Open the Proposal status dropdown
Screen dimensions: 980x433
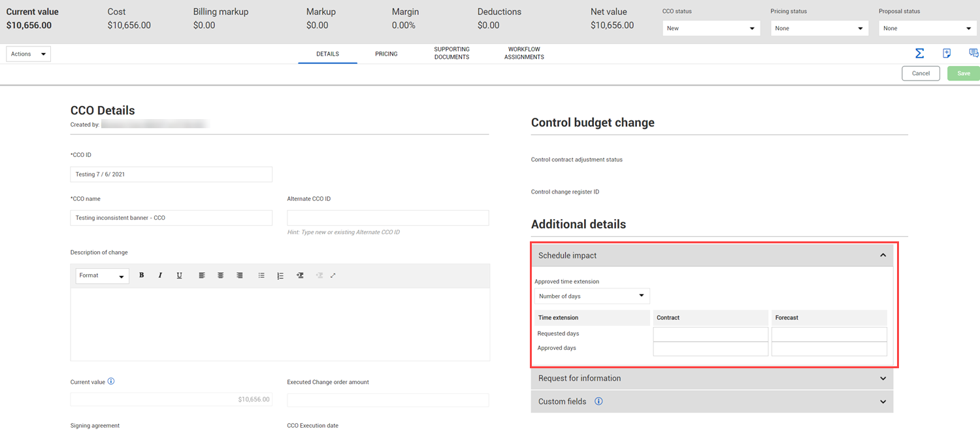coord(928,28)
